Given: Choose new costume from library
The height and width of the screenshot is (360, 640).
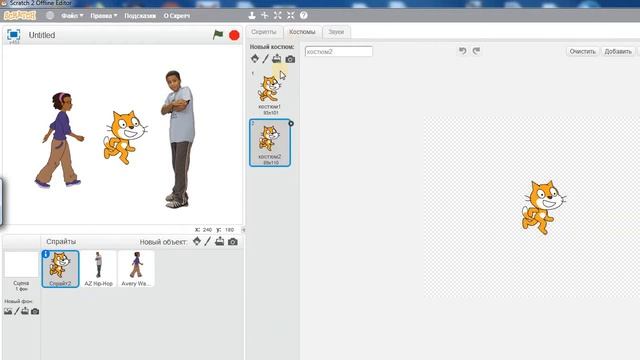Looking at the screenshot, I should [x=255, y=59].
